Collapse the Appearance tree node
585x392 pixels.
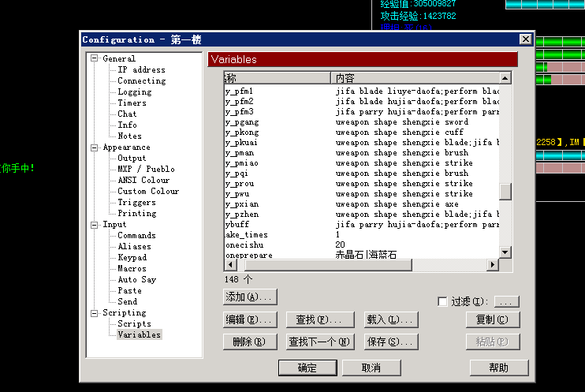[95, 147]
